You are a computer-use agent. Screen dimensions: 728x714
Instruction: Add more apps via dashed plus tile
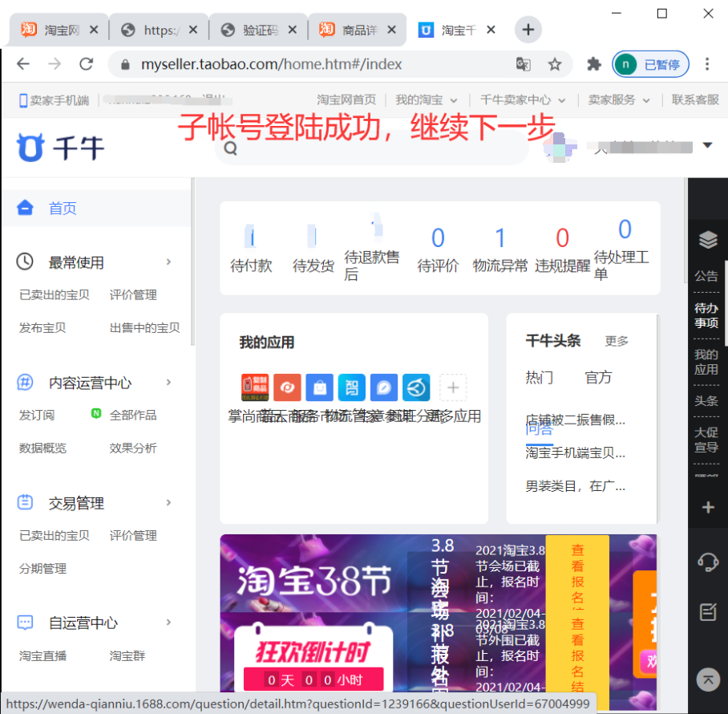[453, 387]
